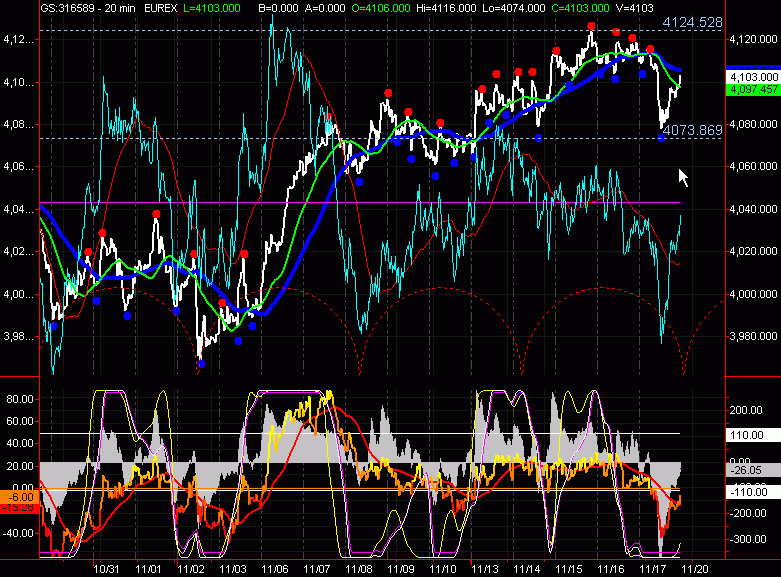Click the 4,120.000 right axis label
This screenshot has width=781, height=577.
[x=753, y=39]
